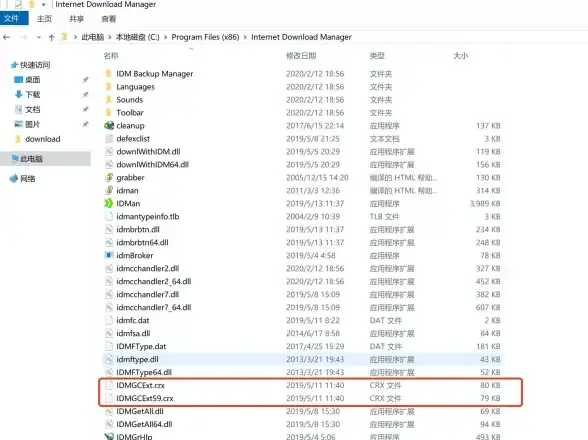Click Program Files (x86) in the breadcrumb
The image size is (588, 440).
coord(205,37)
